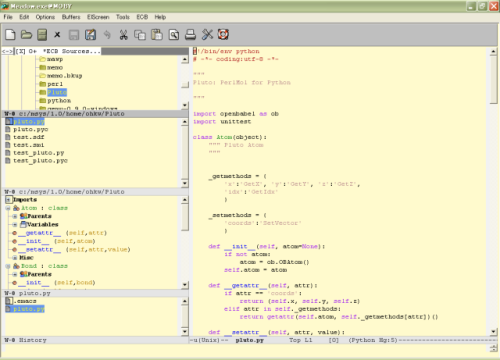Click the file icon beside .emacs in history
This screenshot has height=360, width=500.
(9, 301)
